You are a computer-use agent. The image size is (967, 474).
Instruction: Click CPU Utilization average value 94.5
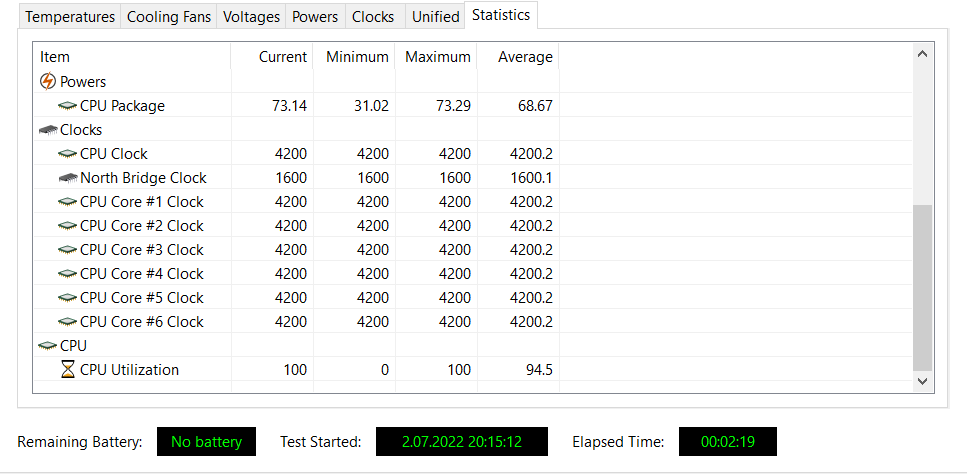coord(540,370)
